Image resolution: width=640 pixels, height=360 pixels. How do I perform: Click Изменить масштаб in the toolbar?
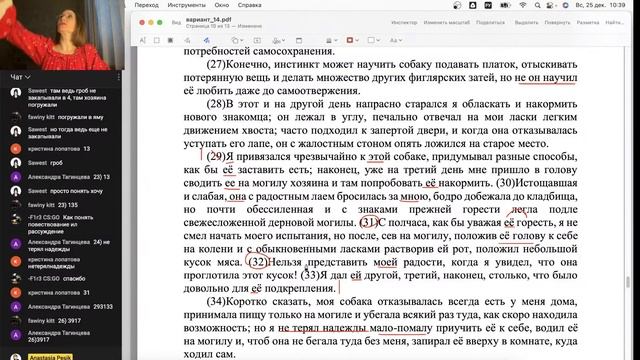point(447,22)
